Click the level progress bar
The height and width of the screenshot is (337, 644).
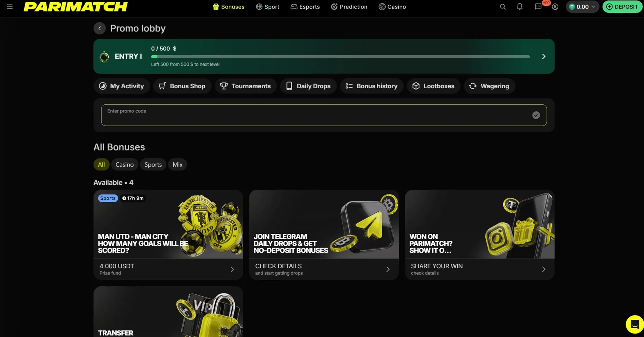pos(340,57)
